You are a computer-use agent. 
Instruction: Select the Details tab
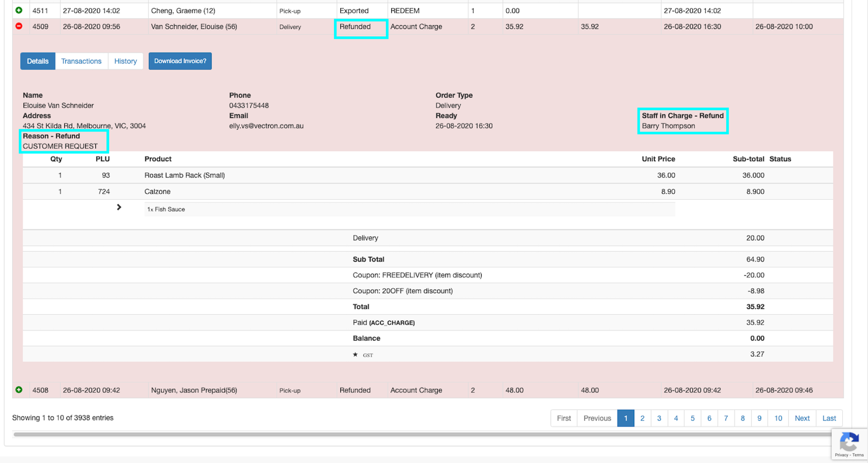[38, 61]
